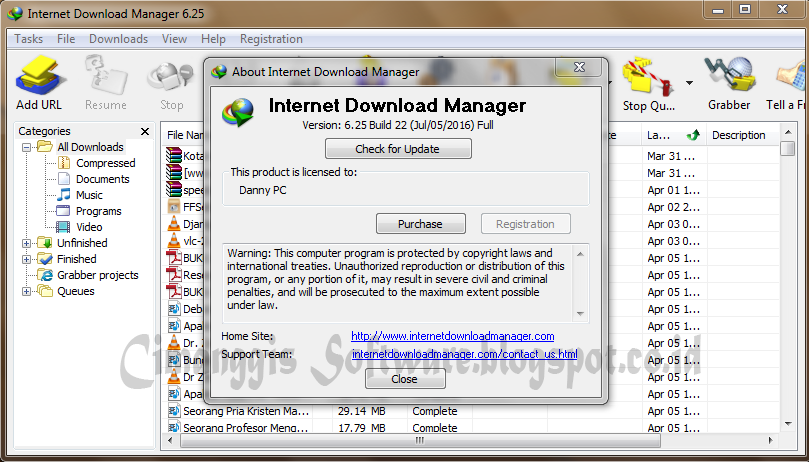
Task: Click the download list horizontal scrollbar
Action: [x=420, y=440]
